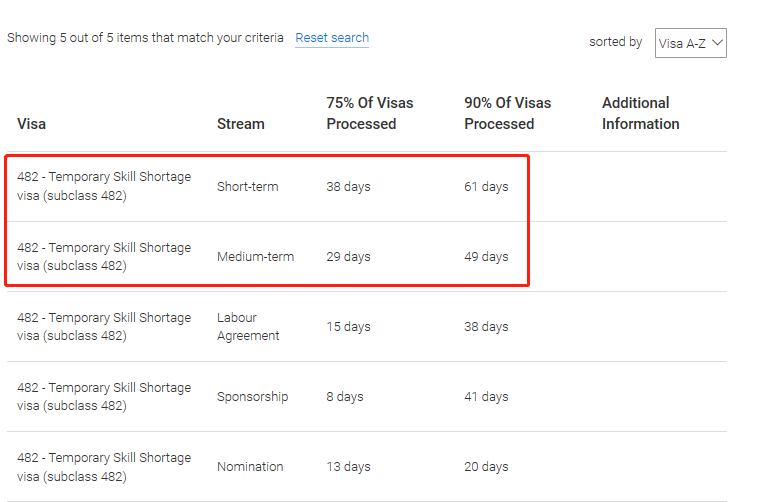Screen dimensions: 760x502
Task: Select the Short-term stream cell
Action: (248, 187)
